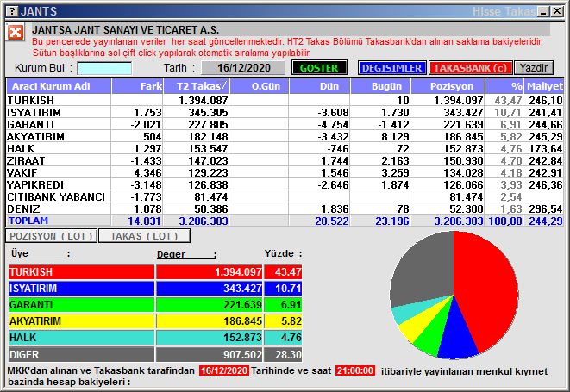Screen dimensions: 570x392
Task: Click DIGER legend percent 28.30
Action: pos(288,354)
